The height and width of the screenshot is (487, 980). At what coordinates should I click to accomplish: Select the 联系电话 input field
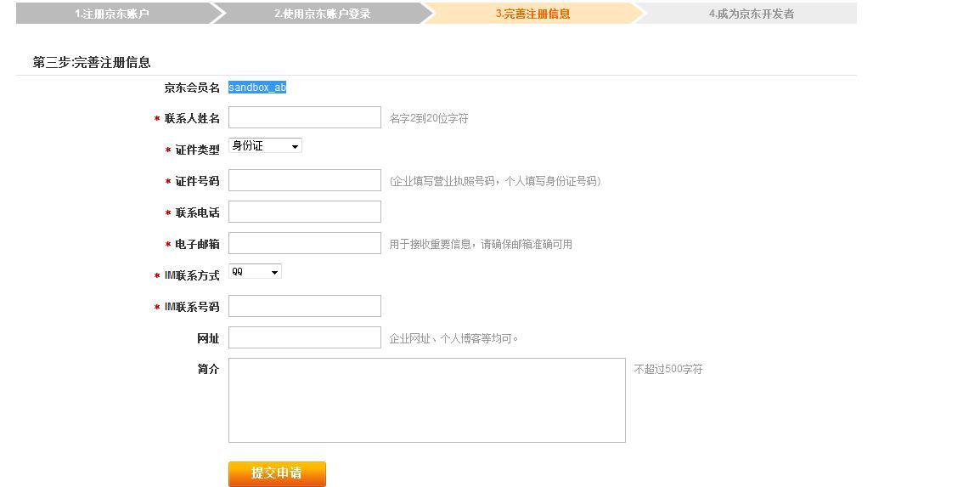[x=304, y=212]
